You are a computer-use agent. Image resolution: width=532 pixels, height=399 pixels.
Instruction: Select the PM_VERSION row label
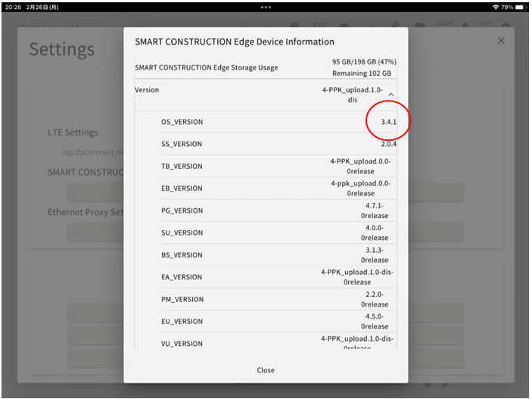(182, 300)
